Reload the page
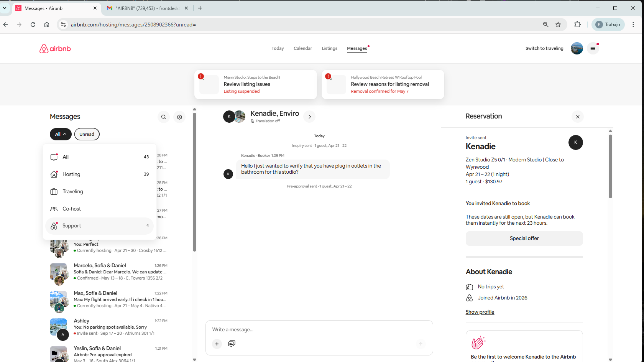 point(33,25)
